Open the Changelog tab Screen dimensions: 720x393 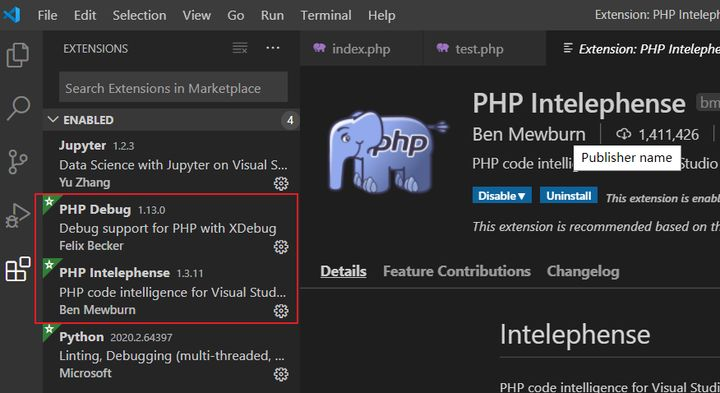583,271
